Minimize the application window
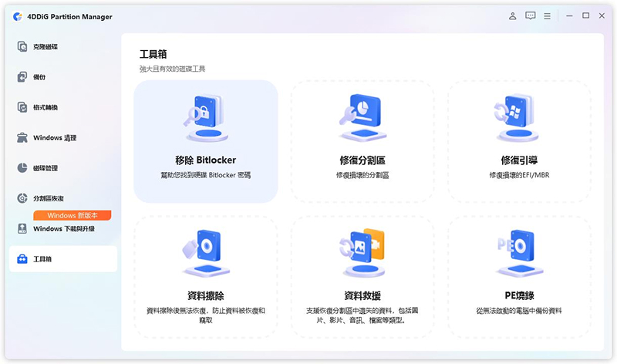Viewport: 617px width, 364px height. point(569,15)
